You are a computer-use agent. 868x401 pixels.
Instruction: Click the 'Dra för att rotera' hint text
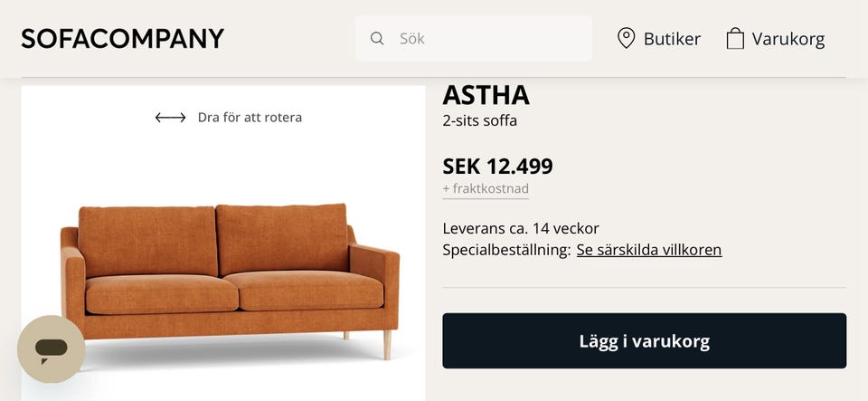click(250, 118)
